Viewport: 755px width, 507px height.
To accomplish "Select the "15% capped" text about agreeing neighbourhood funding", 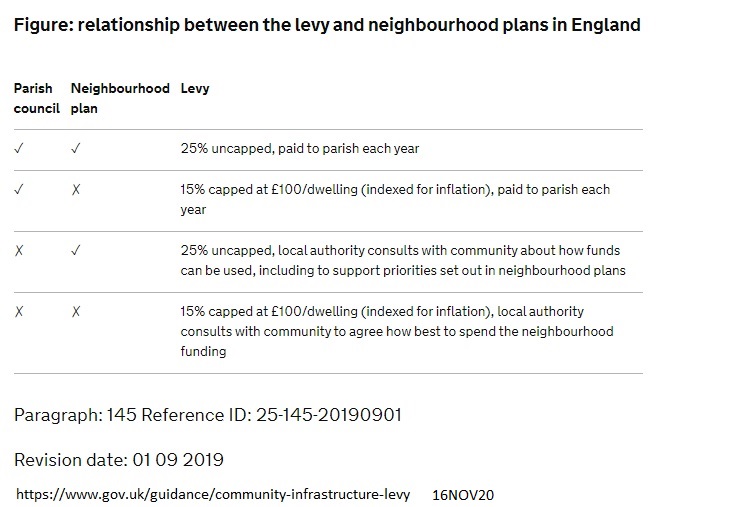I will click(x=397, y=332).
